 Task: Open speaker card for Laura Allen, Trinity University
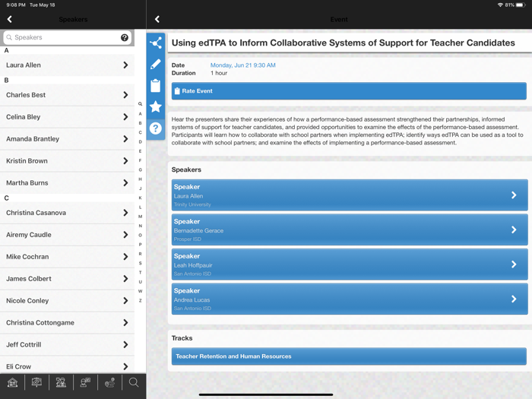coord(350,195)
